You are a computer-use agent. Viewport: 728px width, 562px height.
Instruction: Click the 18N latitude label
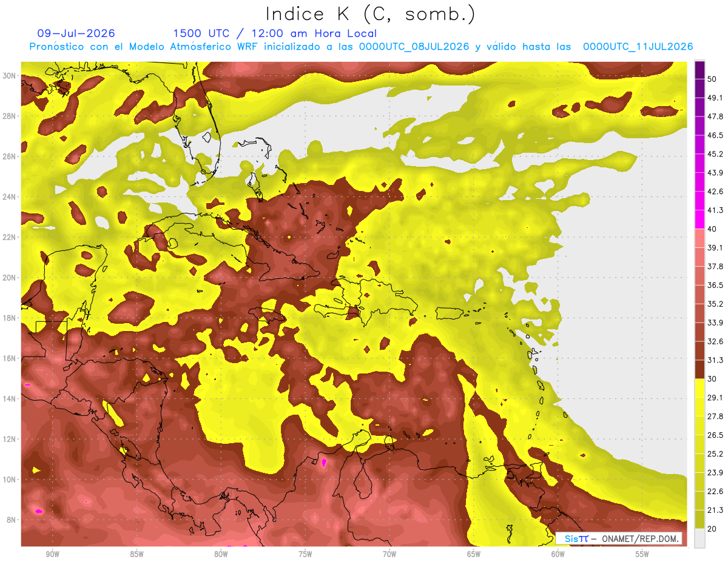point(10,318)
